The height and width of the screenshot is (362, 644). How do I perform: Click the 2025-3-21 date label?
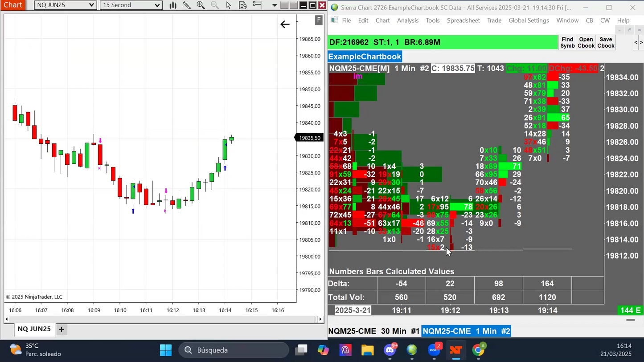(353, 310)
